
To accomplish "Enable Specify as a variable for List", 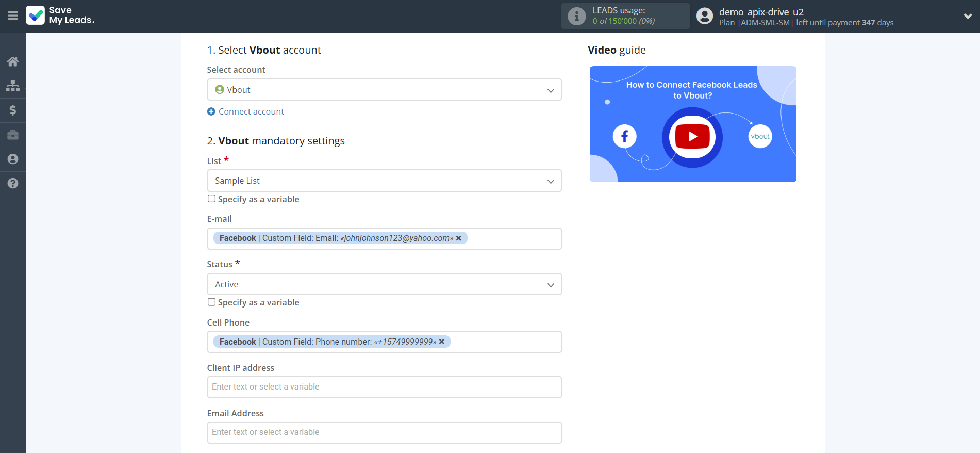I will coord(211,199).
